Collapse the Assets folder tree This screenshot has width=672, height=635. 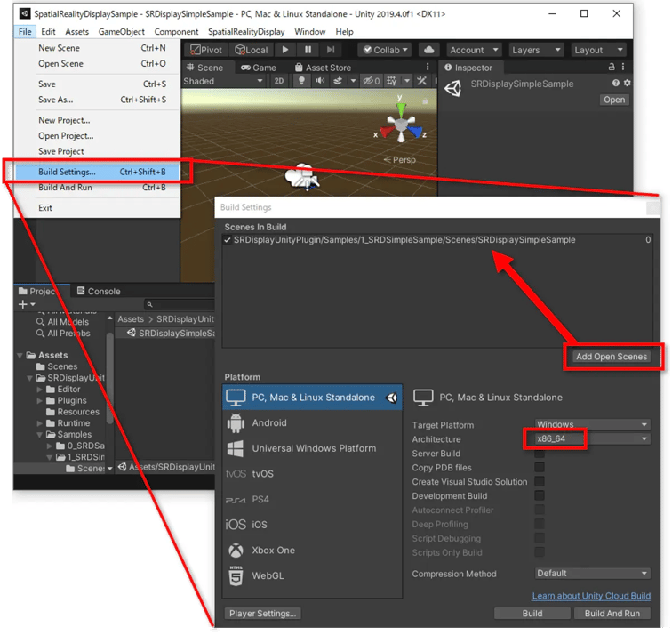click(20, 356)
